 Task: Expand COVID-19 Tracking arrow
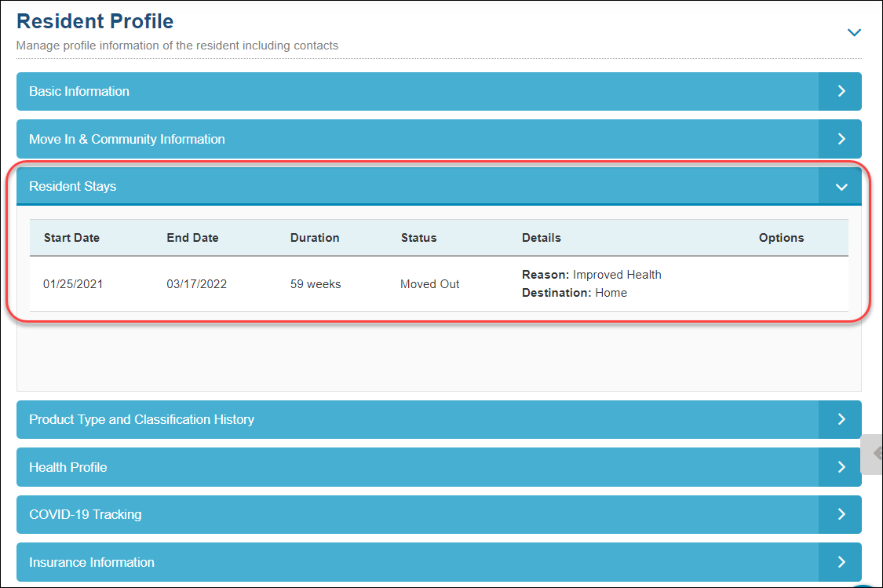point(840,514)
